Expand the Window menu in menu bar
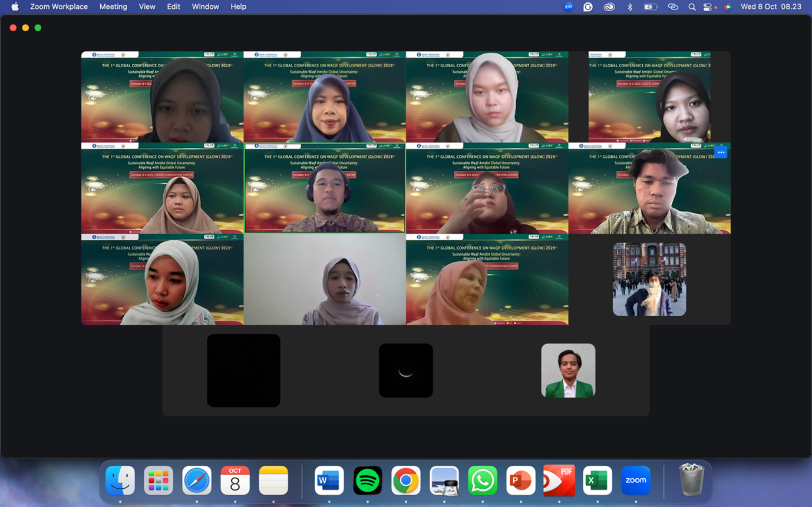This screenshot has width=812, height=507. 205,6
